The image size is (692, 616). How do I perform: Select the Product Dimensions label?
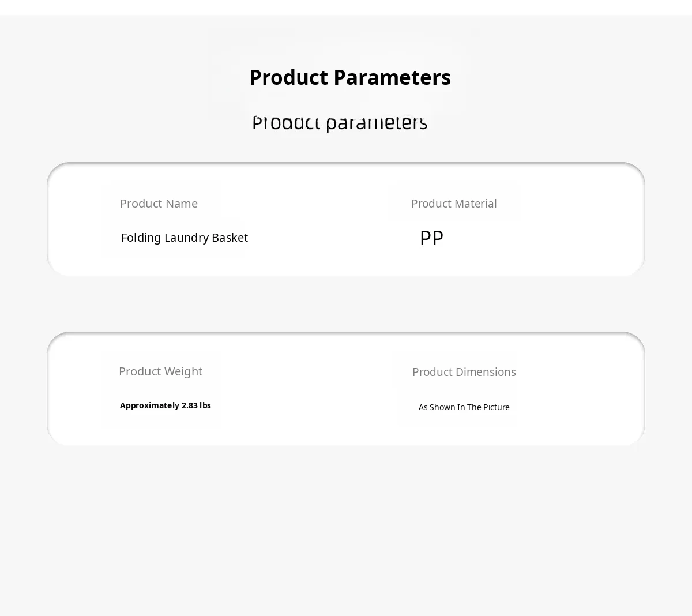coord(464,372)
